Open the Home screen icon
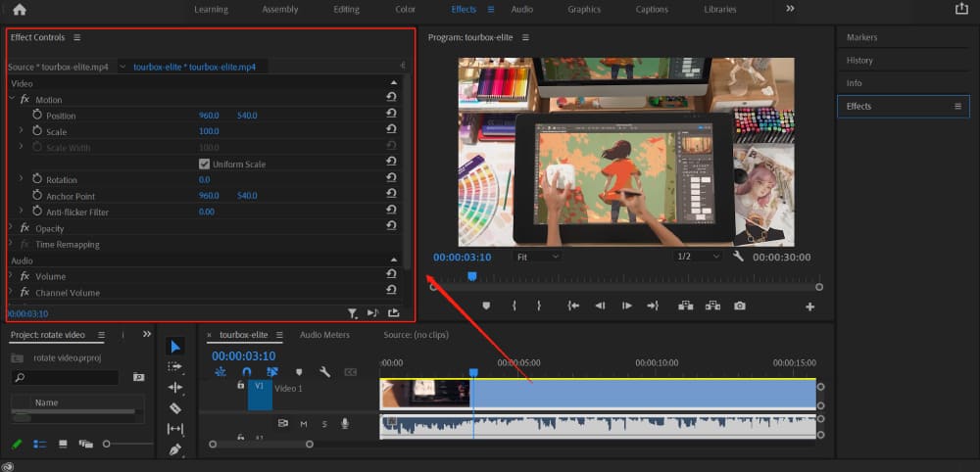 click(20, 10)
